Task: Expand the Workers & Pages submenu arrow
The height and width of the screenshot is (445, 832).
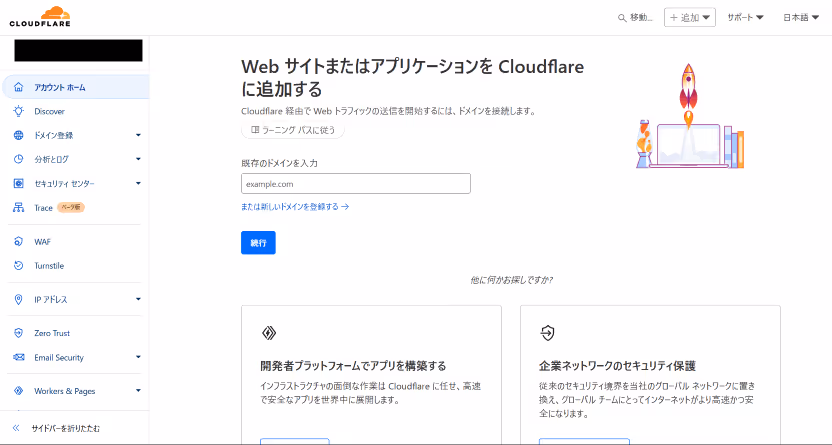Action: tap(138, 391)
